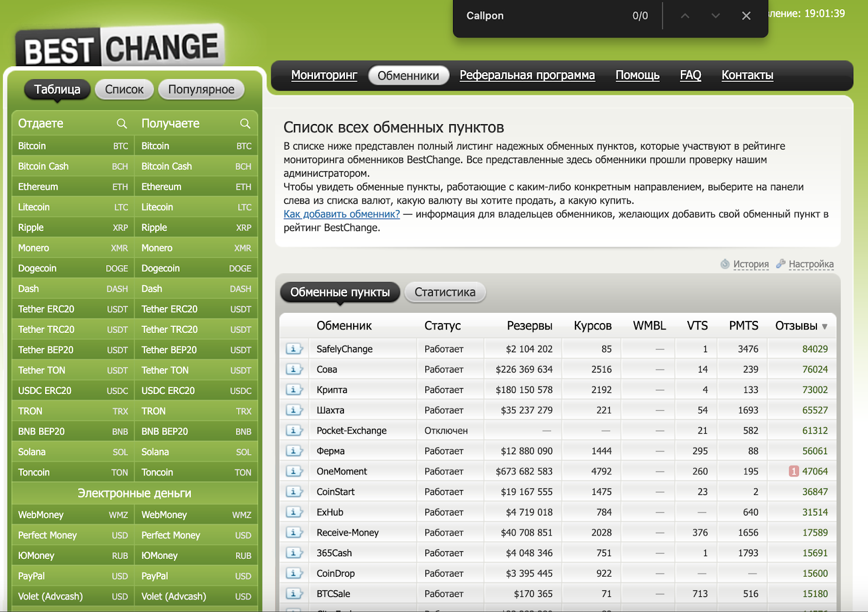Open info icon for Ферма row
The width and height of the screenshot is (868, 612).
(294, 451)
